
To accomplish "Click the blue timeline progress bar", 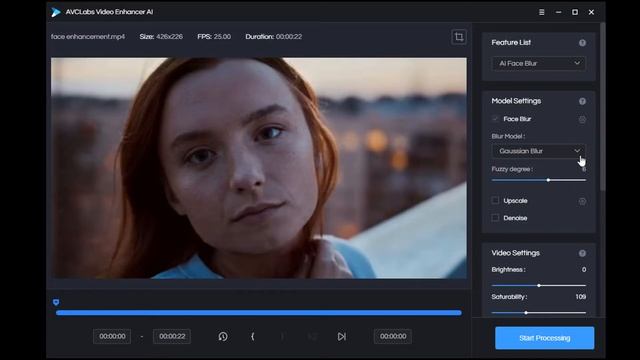I will [x=259, y=313].
